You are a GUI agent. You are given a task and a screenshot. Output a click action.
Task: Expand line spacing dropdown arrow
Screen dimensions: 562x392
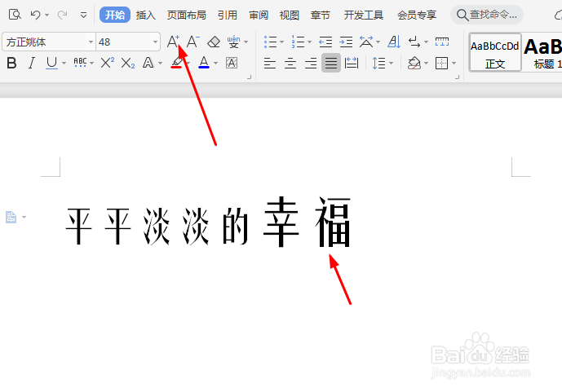click(391, 64)
